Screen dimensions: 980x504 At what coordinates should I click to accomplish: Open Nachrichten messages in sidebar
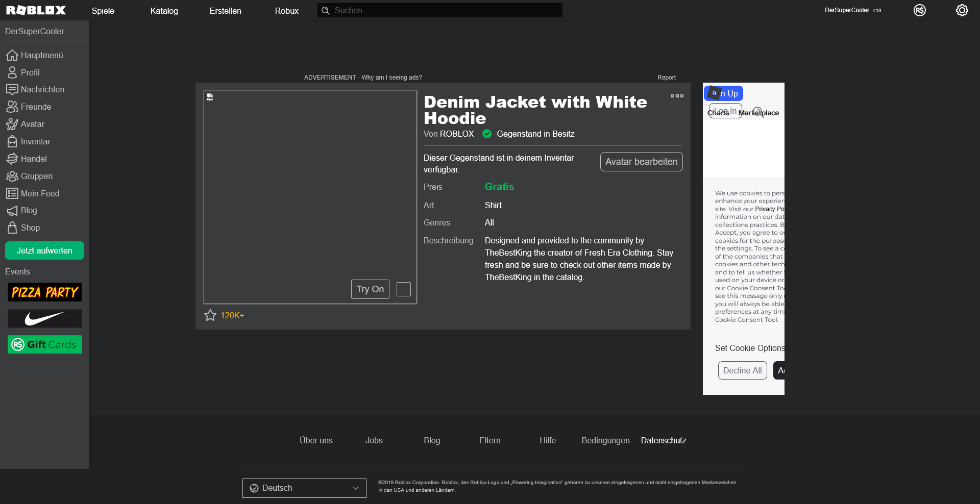pyautogui.click(x=42, y=89)
